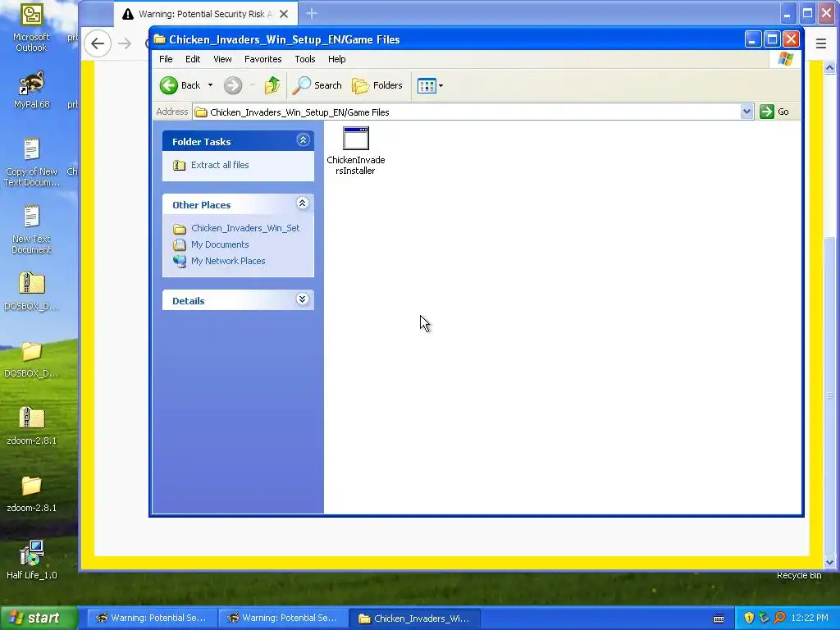Click the browser back arrow button
The width and height of the screenshot is (840, 630).
tap(98, 43)
